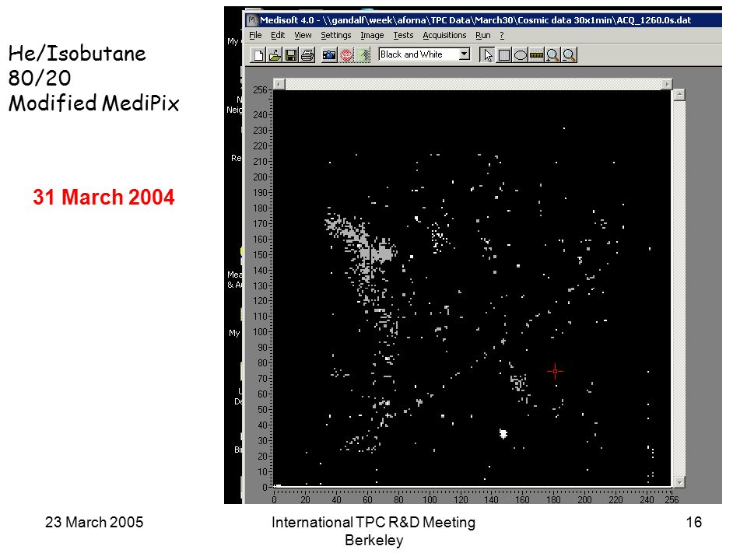Click the greyed-out green icon beside stop
747x560 pixels.
(x=363, y=55)
